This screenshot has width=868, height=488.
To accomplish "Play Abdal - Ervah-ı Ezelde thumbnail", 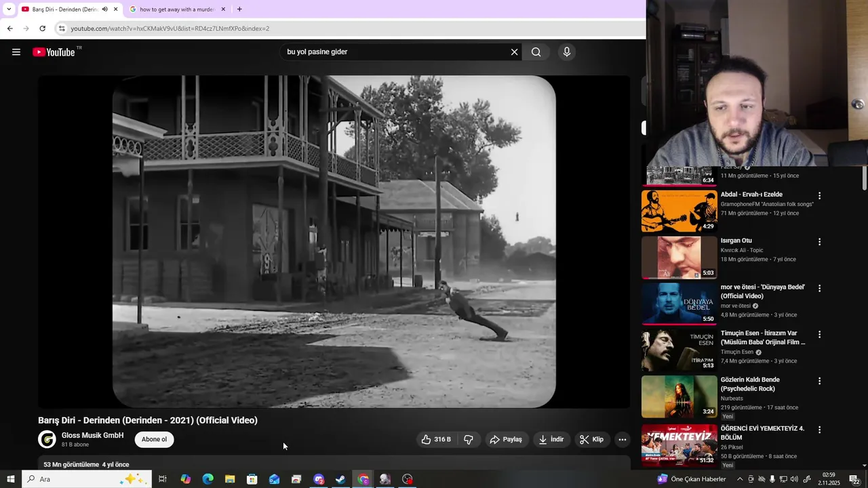I will [x=679, y=211].
